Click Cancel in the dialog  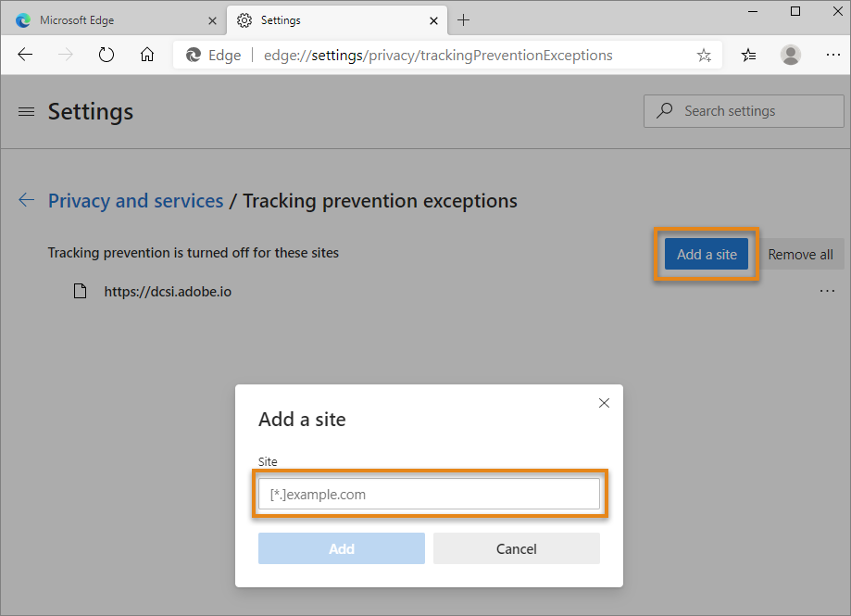[516, 548]
